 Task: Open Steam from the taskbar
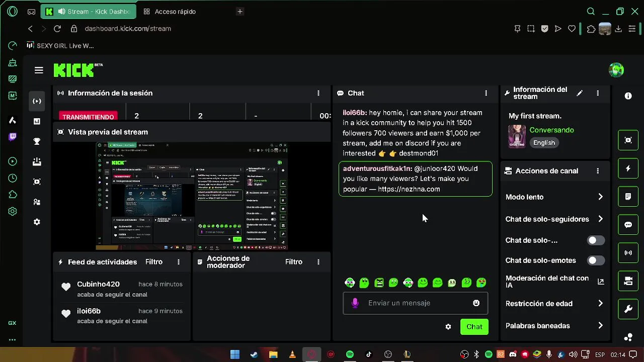point(254,354)
